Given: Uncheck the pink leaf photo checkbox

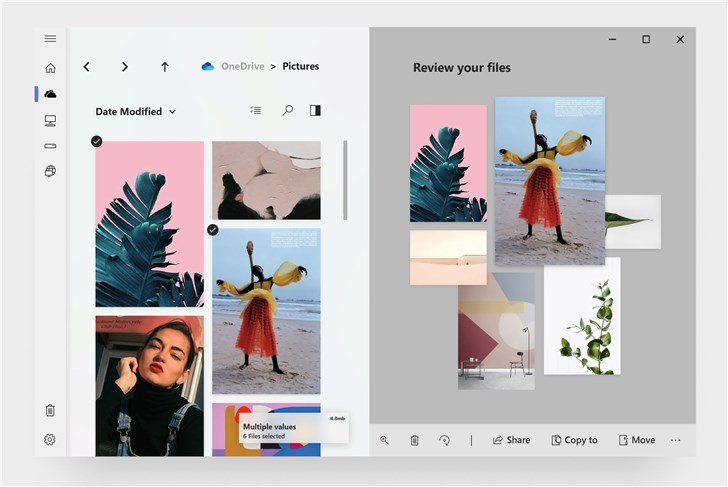Looking at the screenshot, I should (97, 141).
